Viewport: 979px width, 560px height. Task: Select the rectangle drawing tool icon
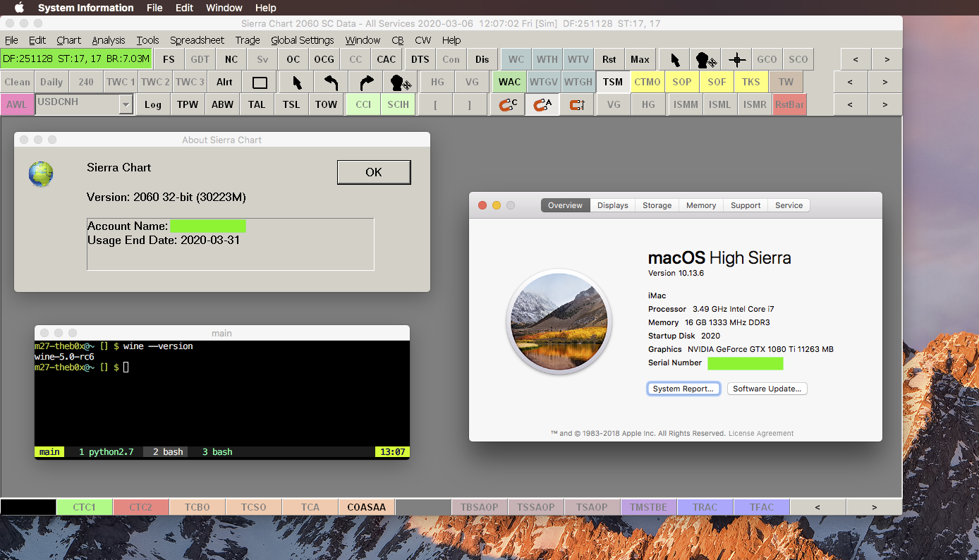tap(260, 83)
